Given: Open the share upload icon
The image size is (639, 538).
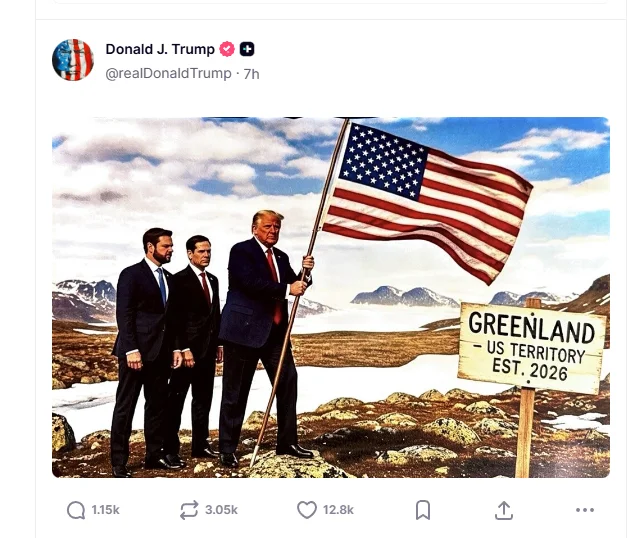Looking at the screenshot, I should [x=504, y=510].
